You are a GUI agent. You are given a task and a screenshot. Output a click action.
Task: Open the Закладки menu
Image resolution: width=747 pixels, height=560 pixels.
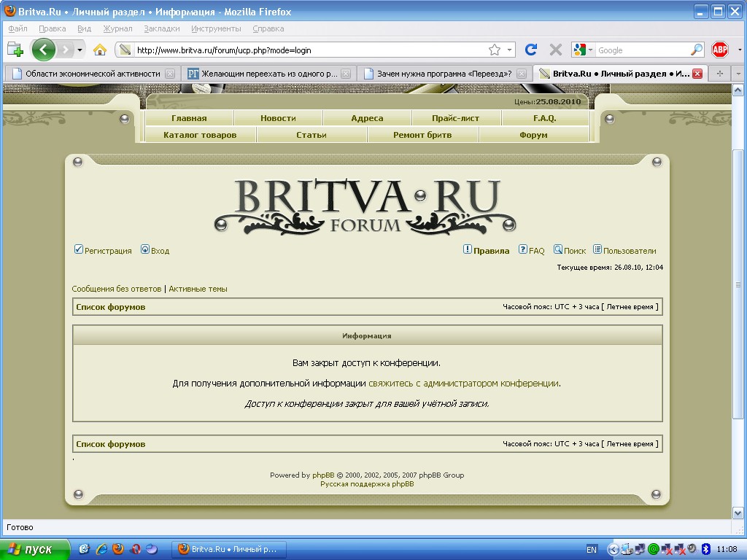pos(161,28)
